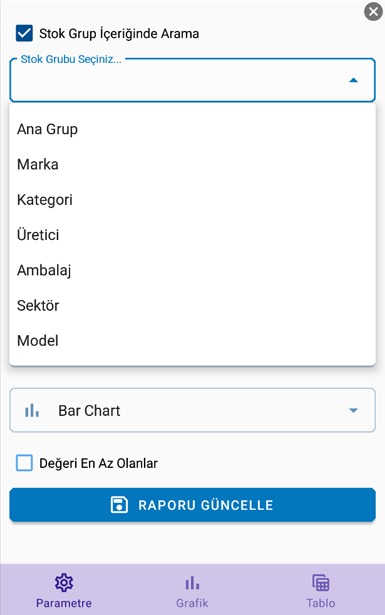Viewport: 385px width, 615px height.
Task: Select Ana Grup from the list
Action: coord(192,129)
